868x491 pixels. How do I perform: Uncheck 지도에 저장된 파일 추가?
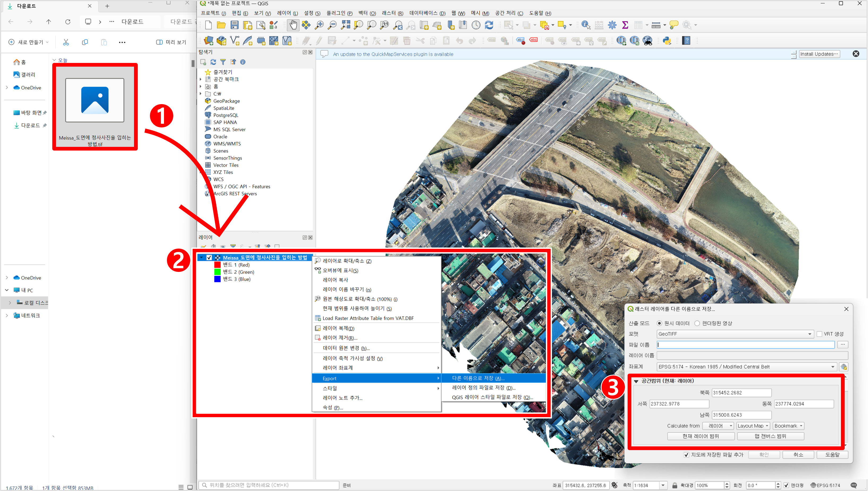[686, 455]
